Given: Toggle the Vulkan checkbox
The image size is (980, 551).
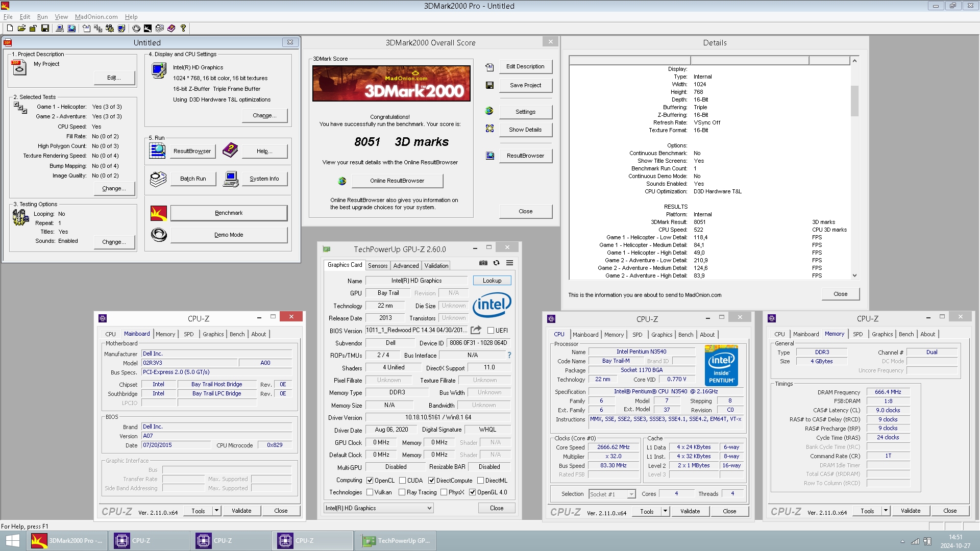Looking at the screenshot, I should [x=370, y=492].
